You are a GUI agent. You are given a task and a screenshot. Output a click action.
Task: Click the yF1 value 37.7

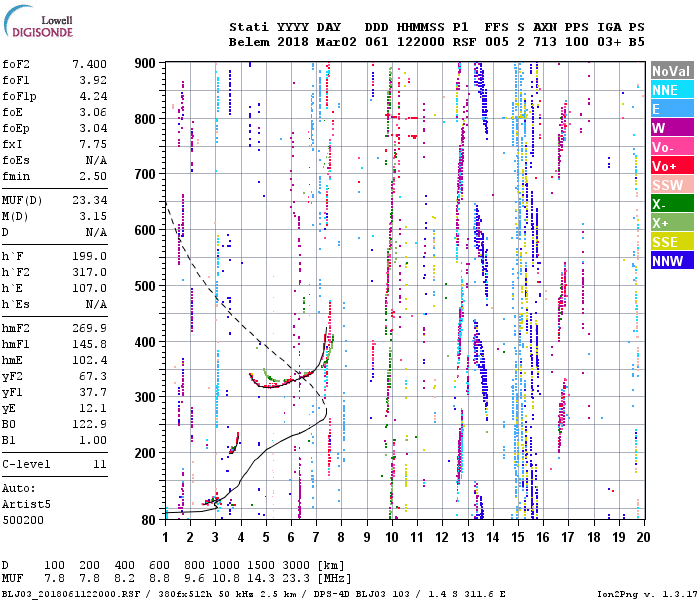tap(93, 392)
